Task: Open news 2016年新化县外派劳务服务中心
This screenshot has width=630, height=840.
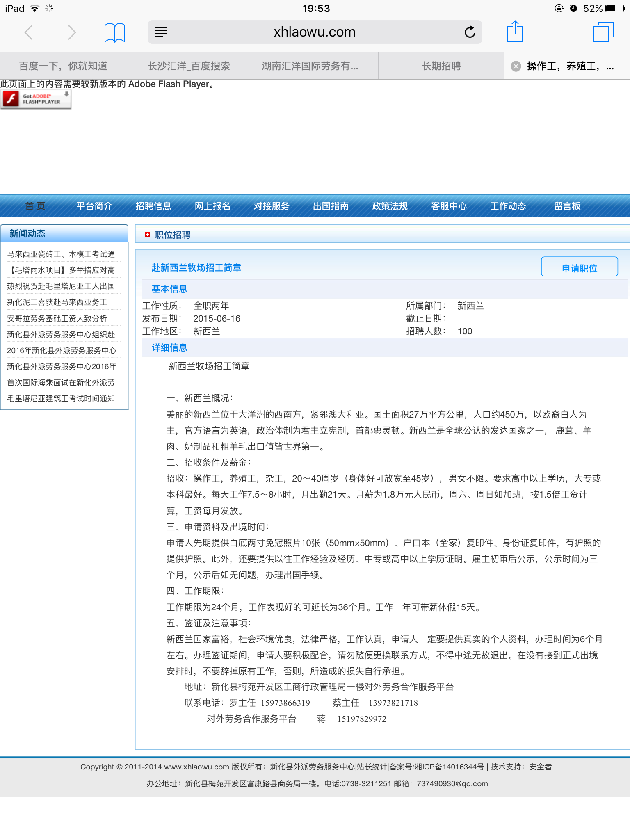Action: [62, 350]
